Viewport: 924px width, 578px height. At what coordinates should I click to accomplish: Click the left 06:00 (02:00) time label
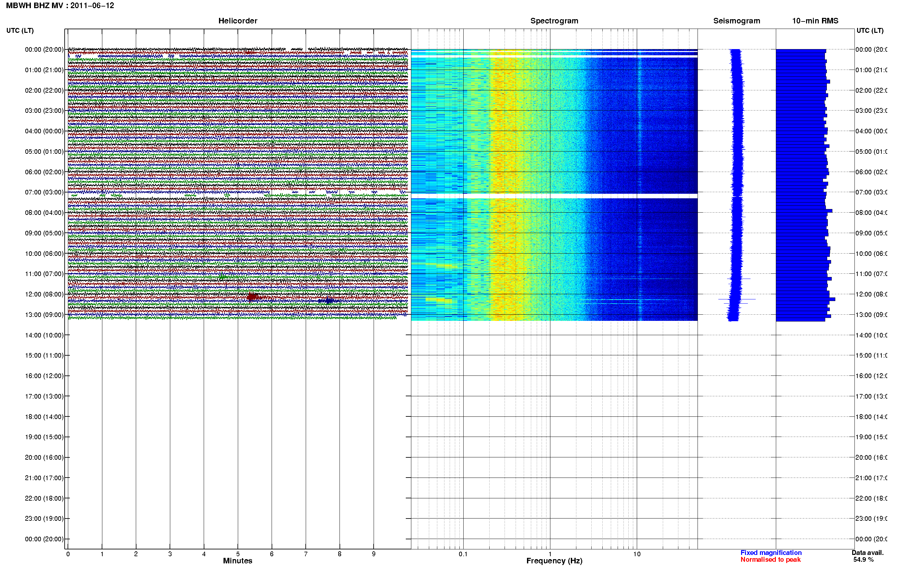click(44, 172)
